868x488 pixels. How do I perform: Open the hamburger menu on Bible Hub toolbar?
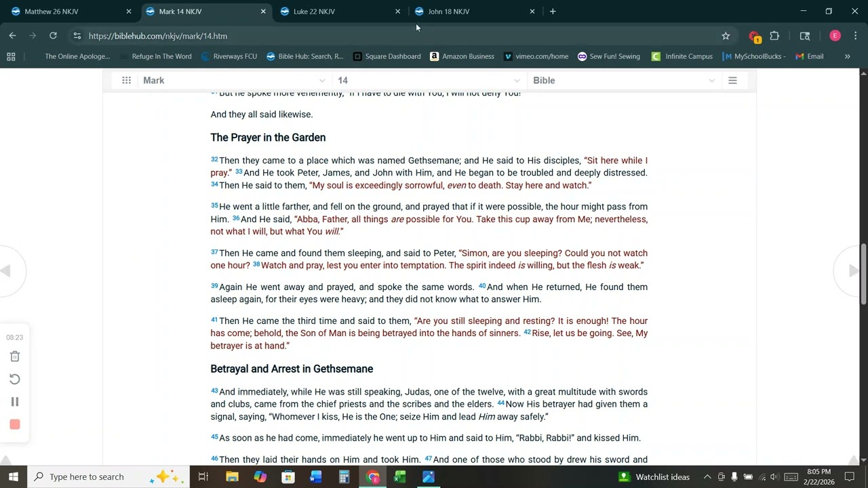pos(732,81)
